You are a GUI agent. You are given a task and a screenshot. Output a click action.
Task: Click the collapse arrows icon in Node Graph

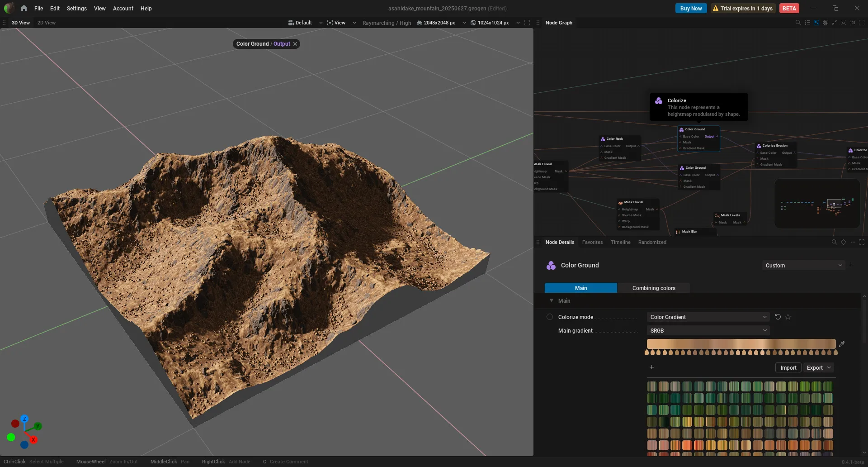point(835,23)
